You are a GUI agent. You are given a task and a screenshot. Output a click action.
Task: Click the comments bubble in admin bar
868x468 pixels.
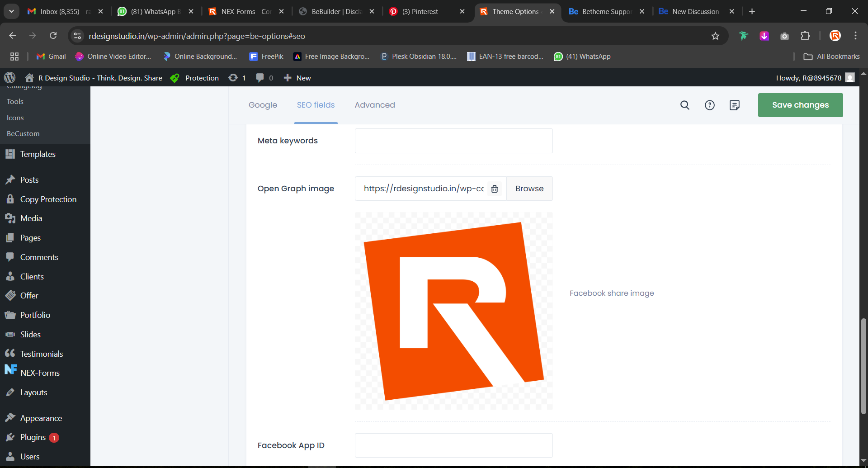260,78
